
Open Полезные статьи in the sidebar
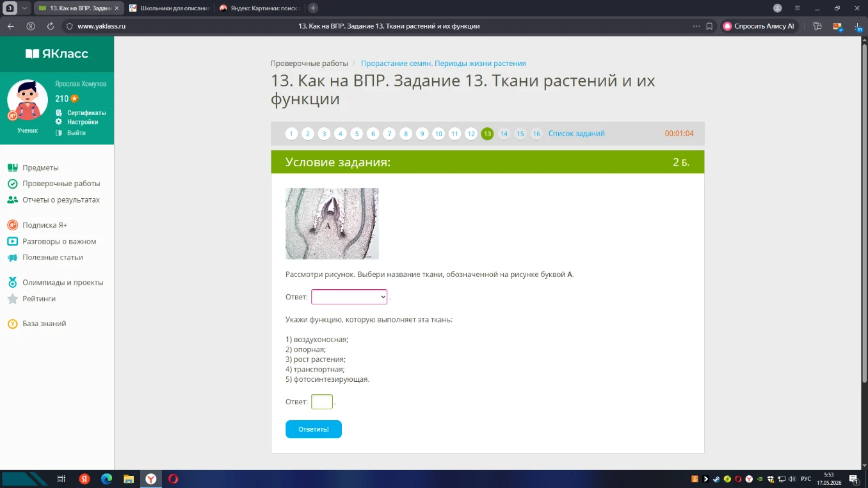(x=52, y=257)
